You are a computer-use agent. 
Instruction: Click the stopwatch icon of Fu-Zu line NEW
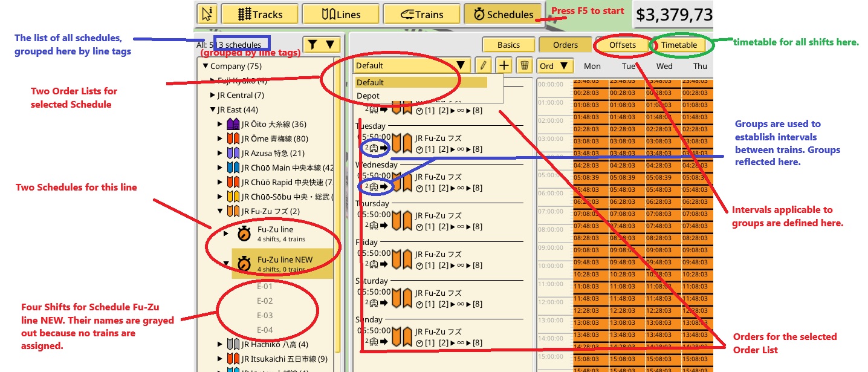coord(244,263)
